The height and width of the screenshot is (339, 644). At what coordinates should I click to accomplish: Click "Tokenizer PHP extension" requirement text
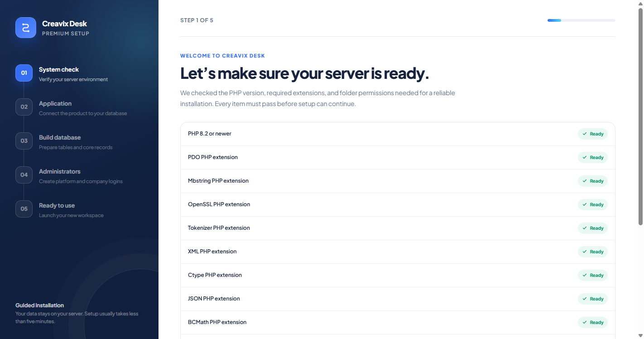coord(219,228)
